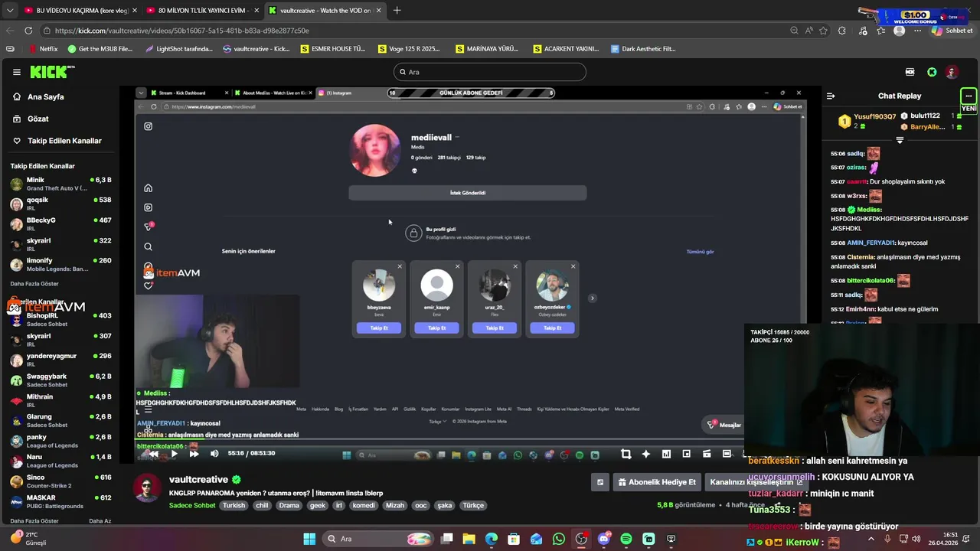The height and width of the screenshot is (551, 980).
Task: Open a new browser tab
Action: [397, 11]
